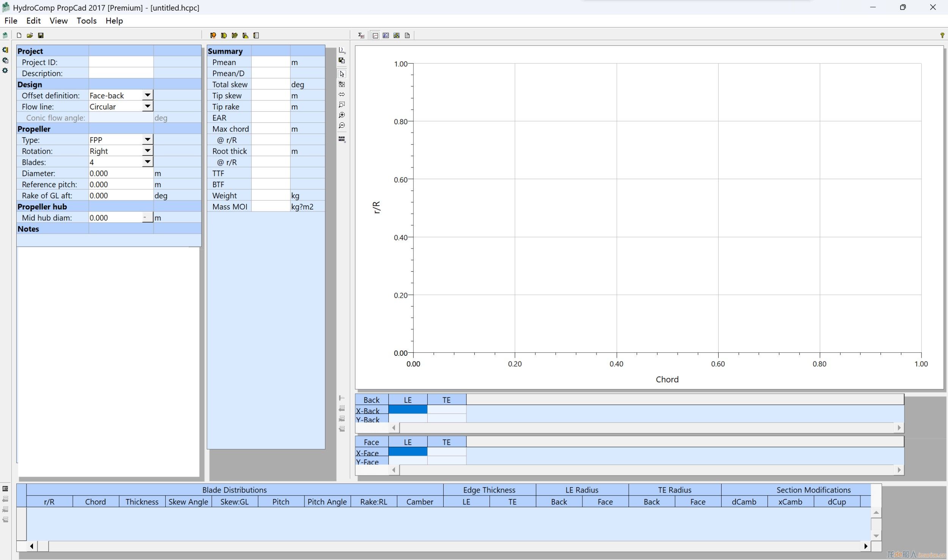
Task: Click the bottom gear settings icon in left sidebar
Action: coord(5,70)
